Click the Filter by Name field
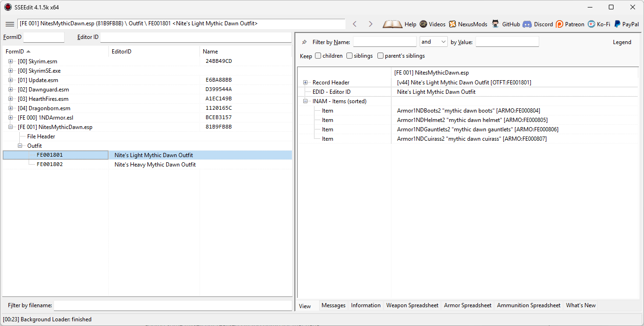The image size is (644, 326). pyautogui.click(x=385, y=42)
